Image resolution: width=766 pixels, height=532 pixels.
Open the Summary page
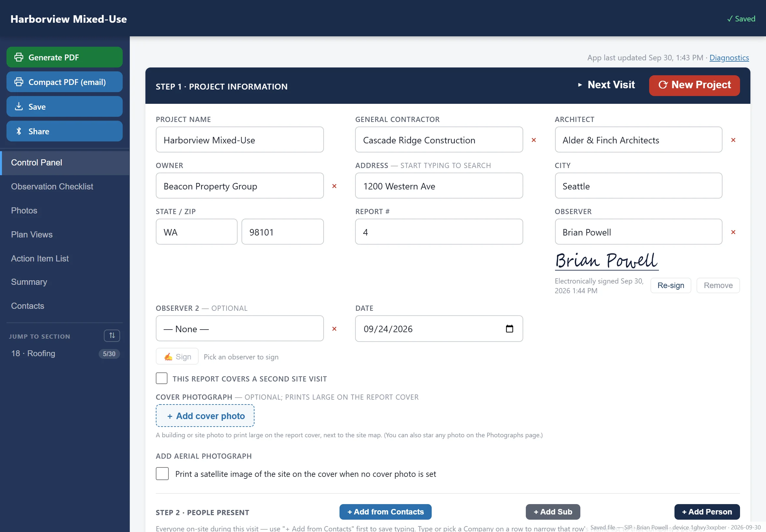65,282
